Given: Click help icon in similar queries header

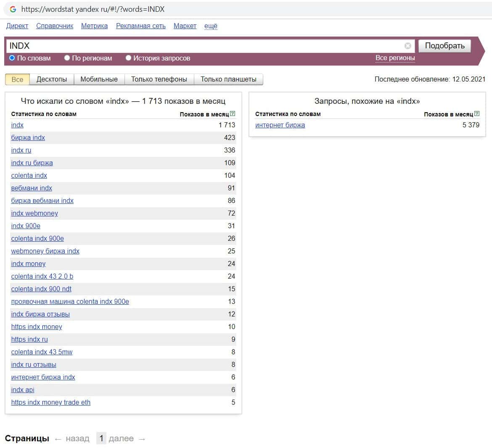Looking at the screenshot, I should point(477,114).
